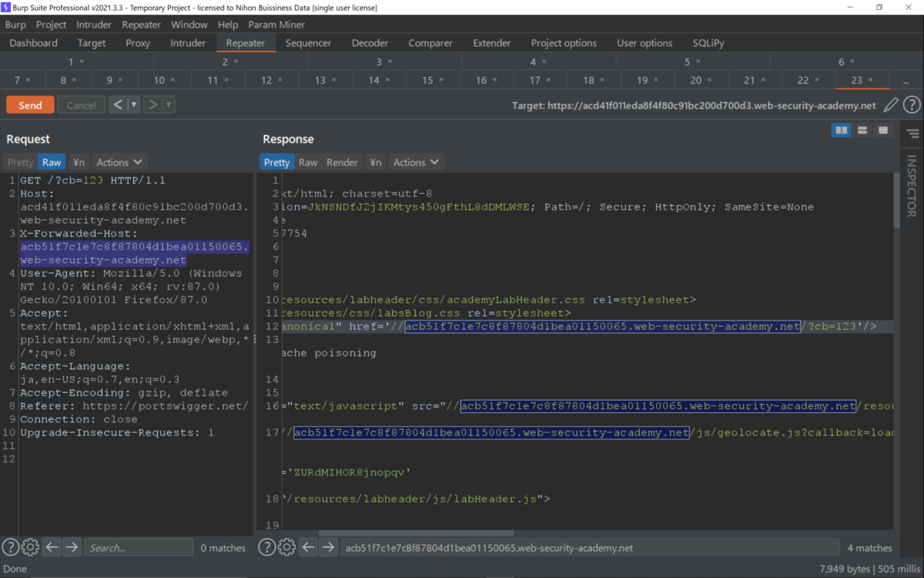Expand the INSPECTOR side panel
Viewport: 924px width, 578px height.
pyautogui.click(x=912, y=186)
